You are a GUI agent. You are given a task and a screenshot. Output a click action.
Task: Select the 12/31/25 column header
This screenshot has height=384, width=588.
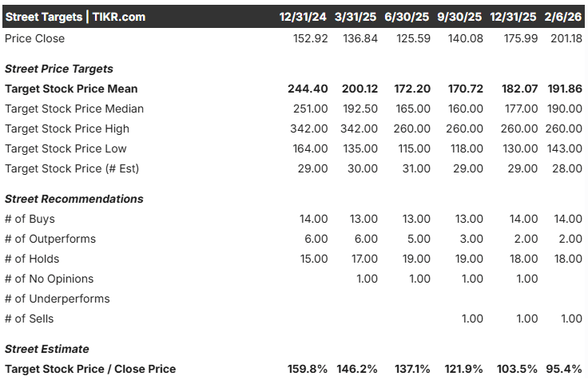(513, 17)
